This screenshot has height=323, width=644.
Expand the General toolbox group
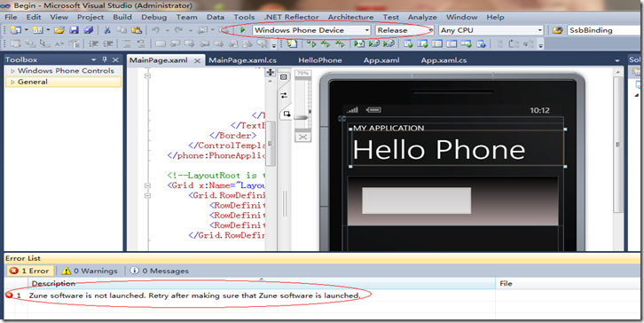coord(12,82)
